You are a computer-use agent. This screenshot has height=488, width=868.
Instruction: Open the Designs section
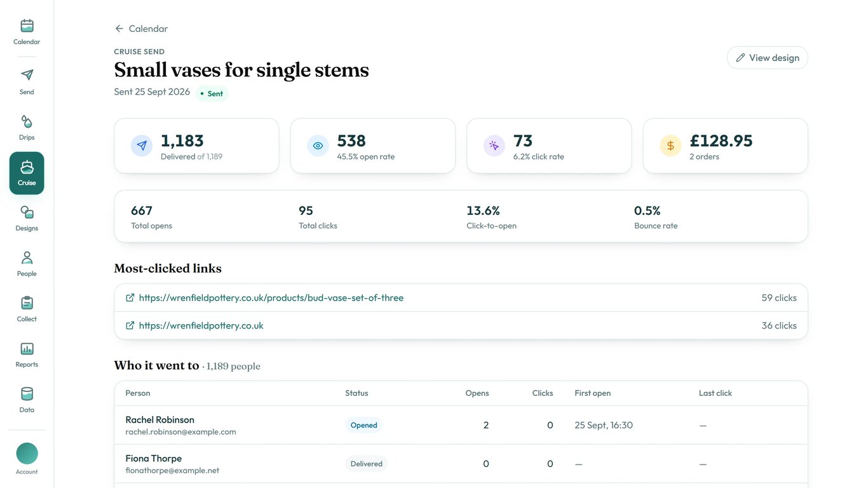coord(27,218)
